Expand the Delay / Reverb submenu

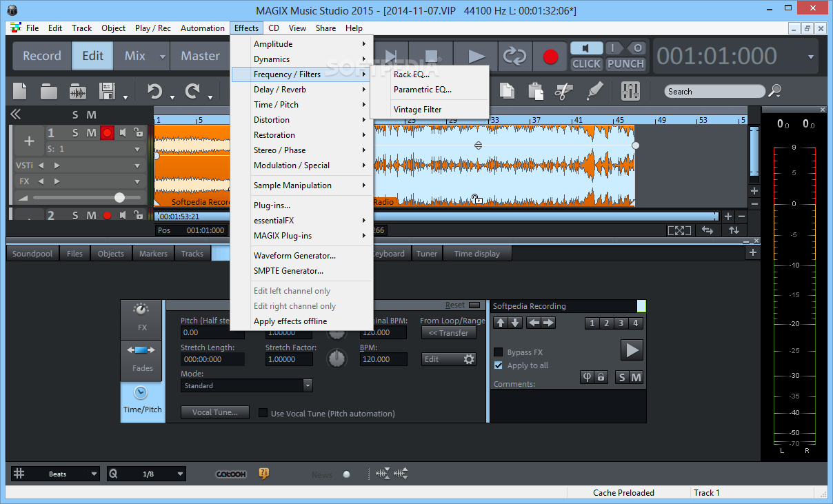coord(302,90)
